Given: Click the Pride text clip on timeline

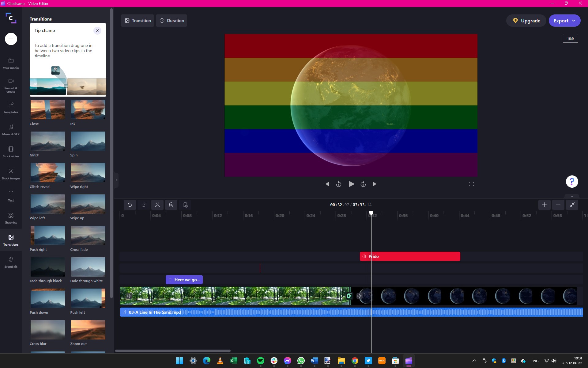Looking at the screenshot, I should point(410,256).
